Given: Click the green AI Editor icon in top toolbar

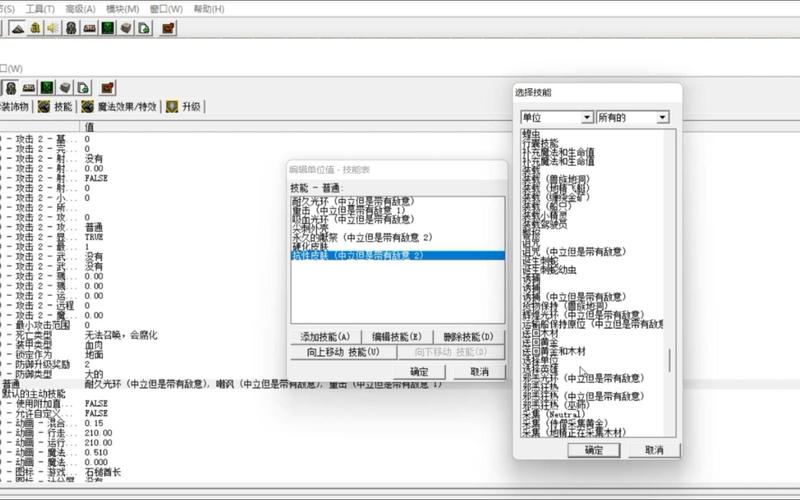Looking at the screenshot, I should 107,28.
